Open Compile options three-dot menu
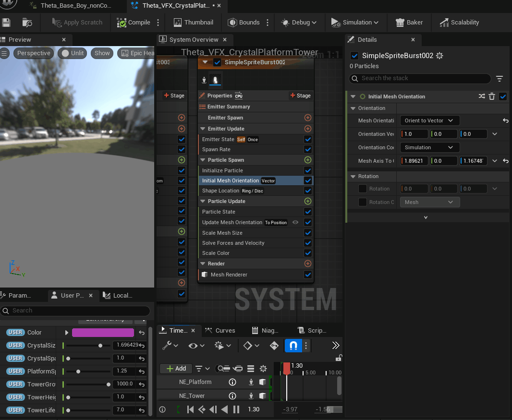This screenshot has width=512, height=420. [x=158, y=23]
